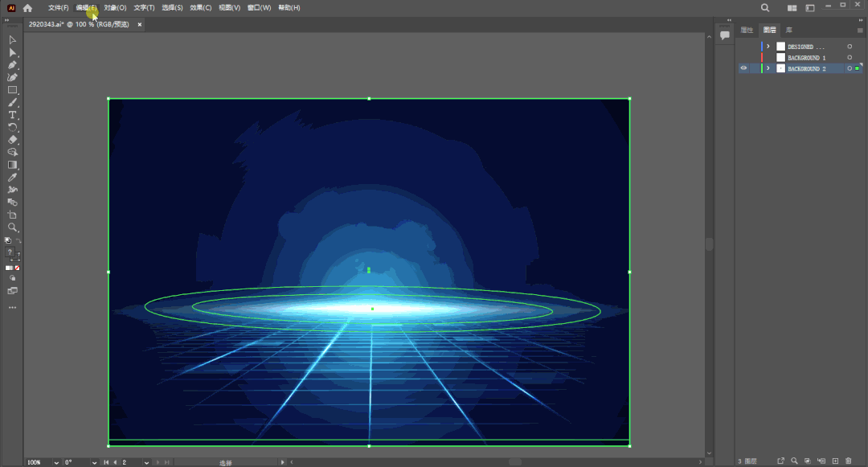
Task: Go to the previous artboard
Action: pos(115,462)
